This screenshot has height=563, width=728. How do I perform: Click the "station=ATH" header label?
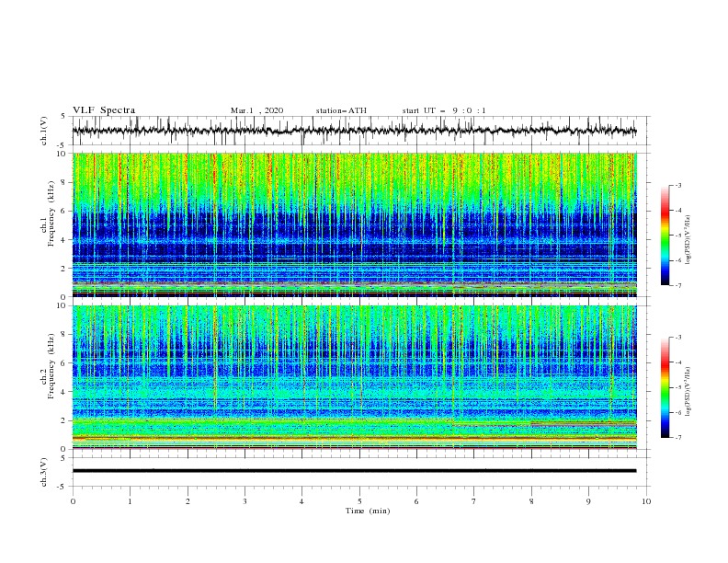341,110
